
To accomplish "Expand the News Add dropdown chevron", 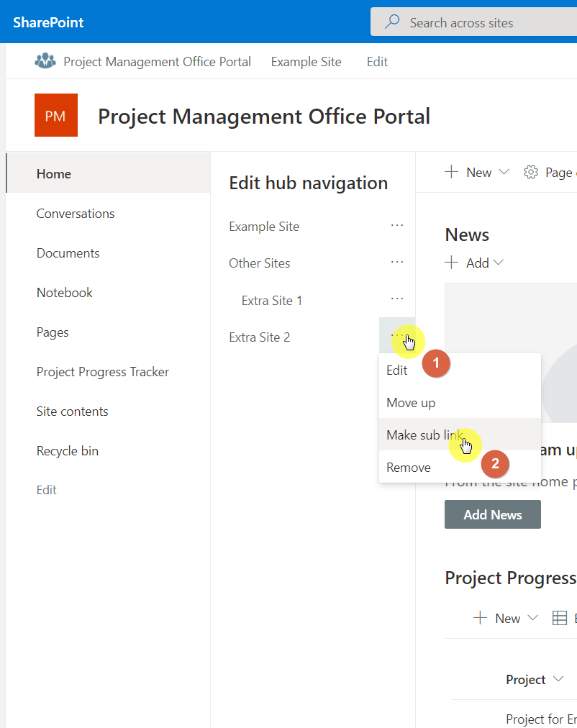I will tap(499, 263).
